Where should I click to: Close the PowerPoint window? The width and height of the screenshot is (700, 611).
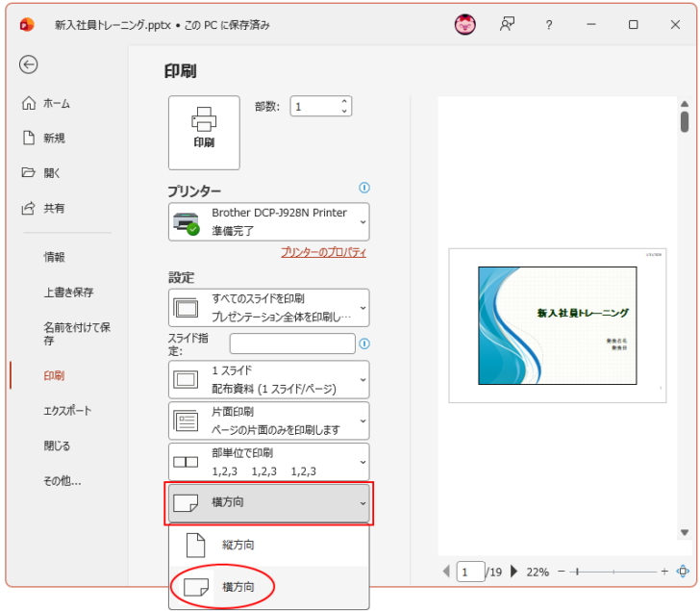point(675,25)
